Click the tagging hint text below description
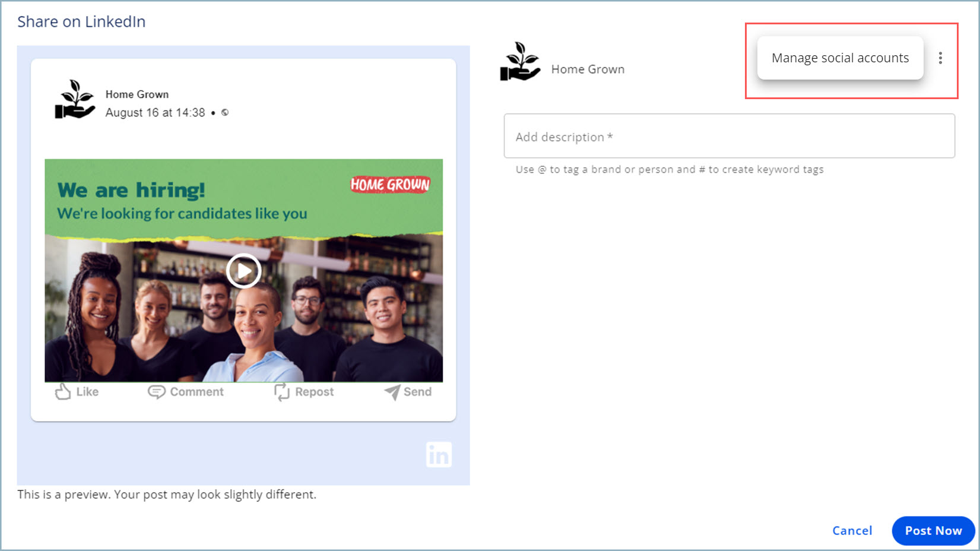The height and width of the screenshot is (551, 980). coord(670,169)
